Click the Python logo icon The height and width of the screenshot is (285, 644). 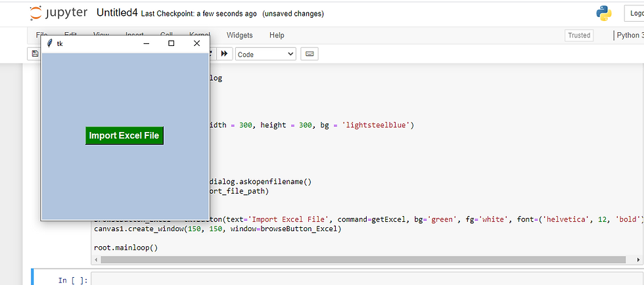pos(604,13)
